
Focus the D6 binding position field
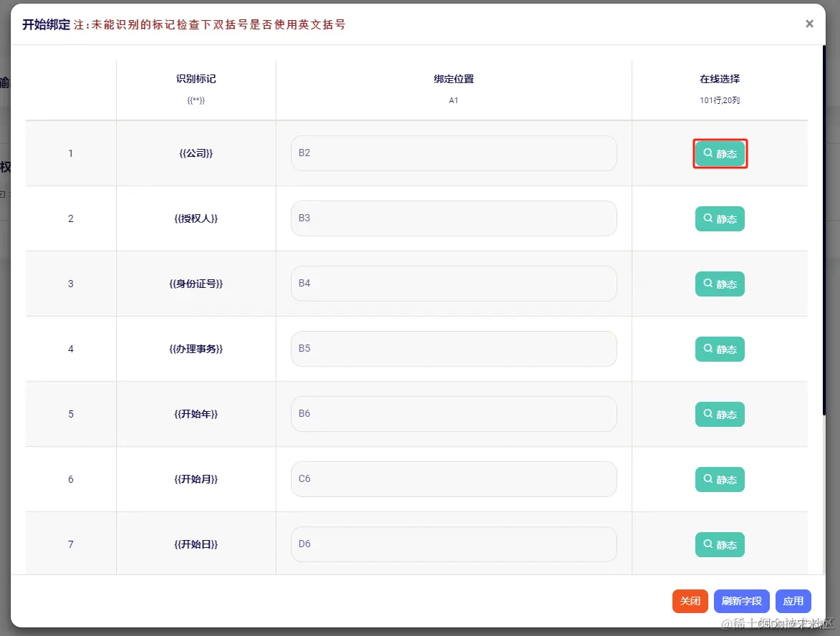[454, 544]
